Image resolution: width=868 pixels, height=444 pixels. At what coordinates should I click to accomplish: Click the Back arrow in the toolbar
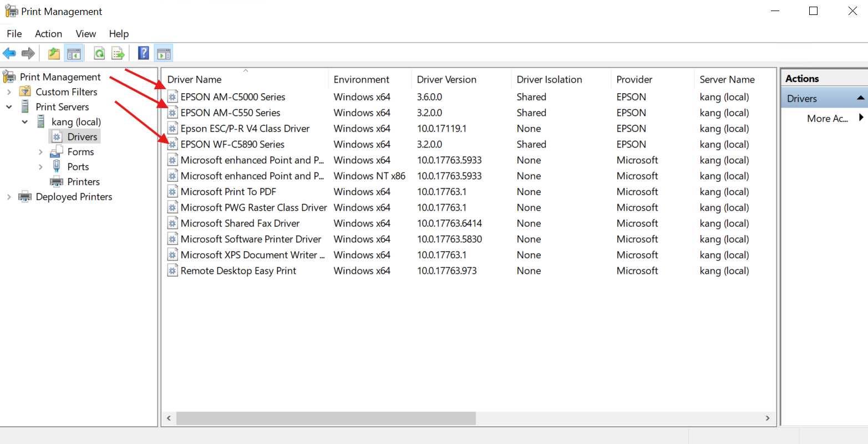coord(9,53)
